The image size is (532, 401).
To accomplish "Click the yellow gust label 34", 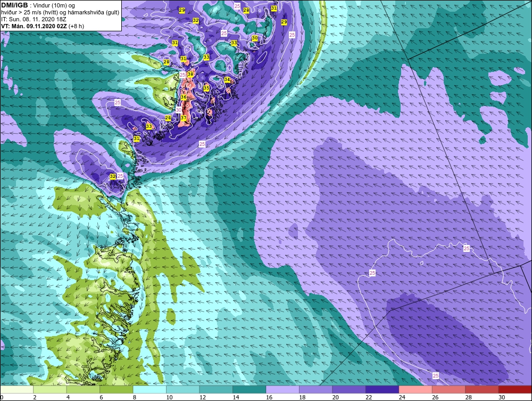I will point(227,79).
